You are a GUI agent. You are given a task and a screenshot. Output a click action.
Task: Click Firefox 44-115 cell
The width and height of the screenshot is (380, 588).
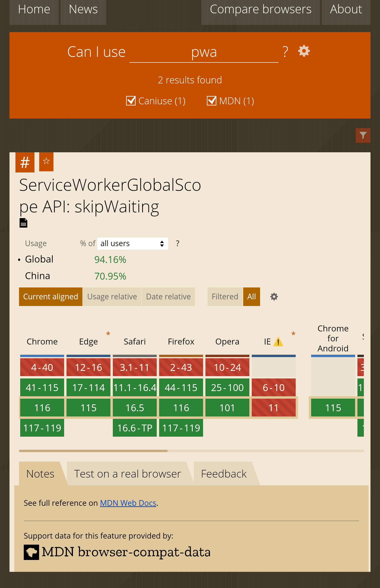[181, 387]
